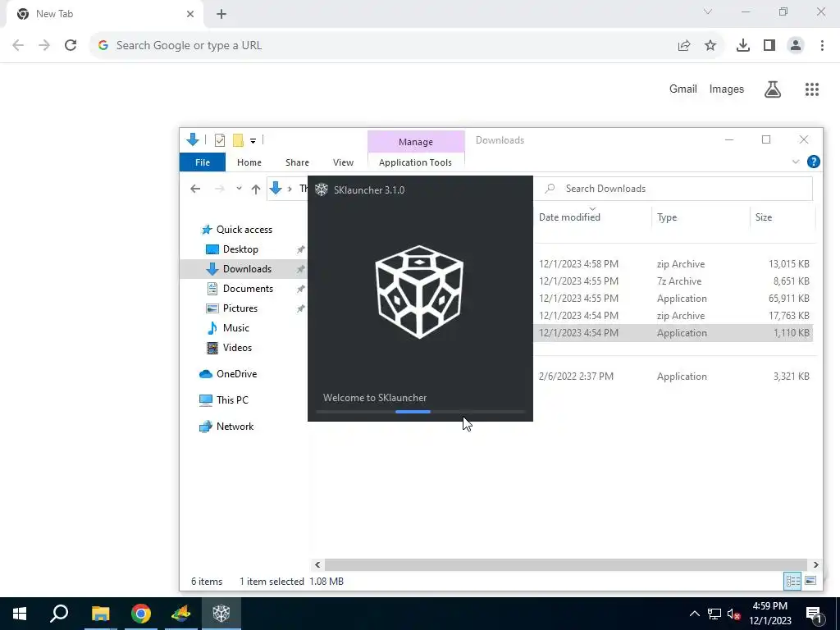This screenshot has height=630, width=840.
Task: Switch Explorer to large icons view
Action: [x=810, y=581]
